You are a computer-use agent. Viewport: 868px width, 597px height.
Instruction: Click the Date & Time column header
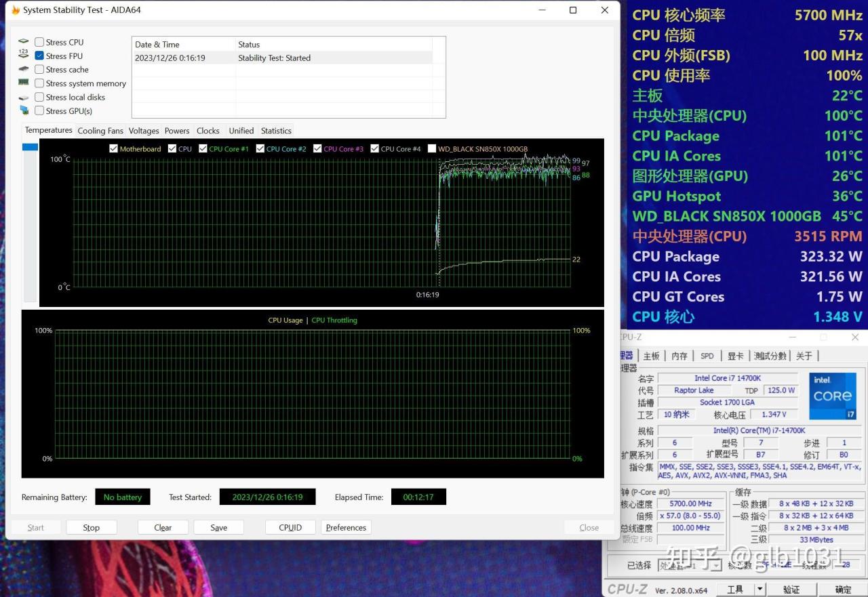pos(184,44)
